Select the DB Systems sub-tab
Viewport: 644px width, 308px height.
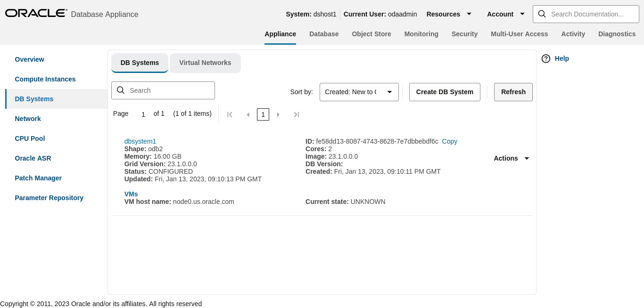click(140, 63)
